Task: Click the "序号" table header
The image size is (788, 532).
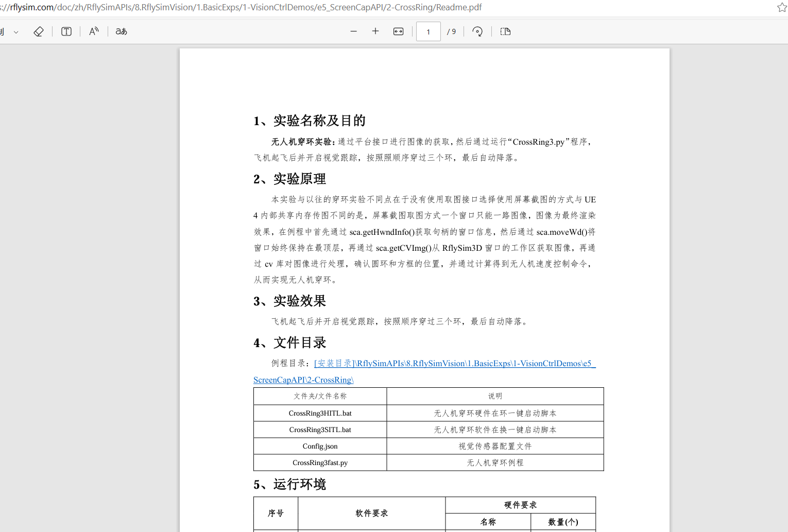Action: pos(276,513)
